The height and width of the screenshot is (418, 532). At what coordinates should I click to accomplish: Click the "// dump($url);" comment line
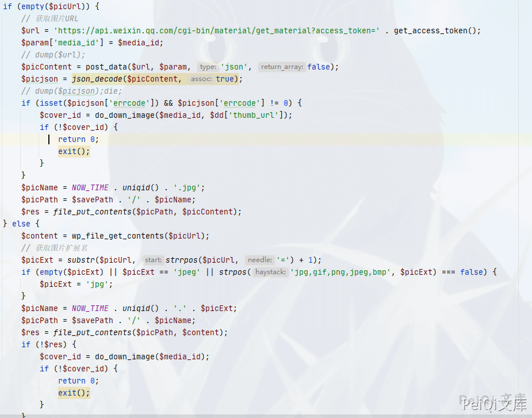pyautogui.click(x=53, y=55)
